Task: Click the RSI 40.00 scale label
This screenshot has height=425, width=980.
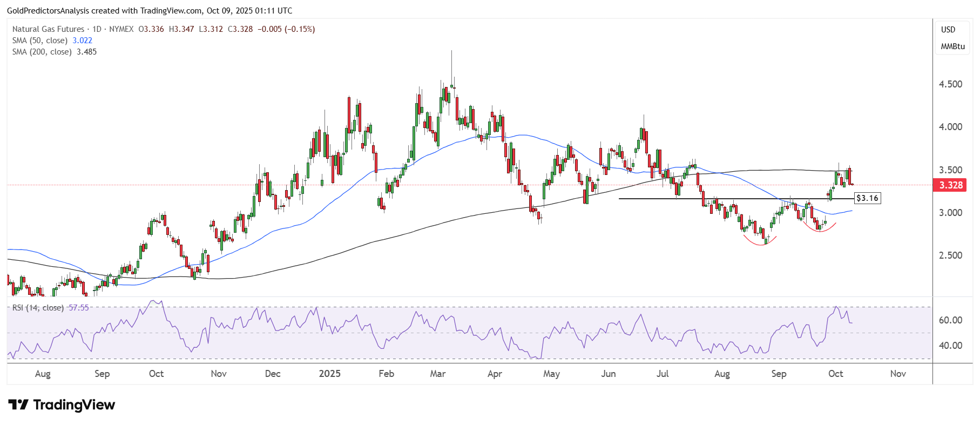Action: pos(950,346)
